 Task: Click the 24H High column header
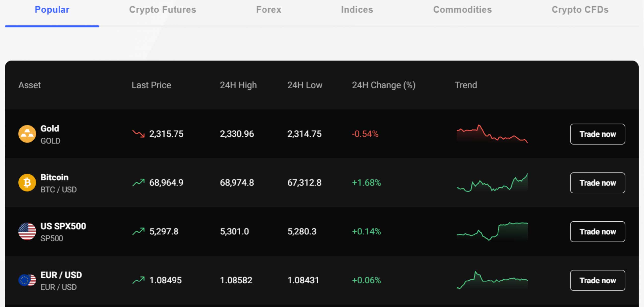click(238, 85)
